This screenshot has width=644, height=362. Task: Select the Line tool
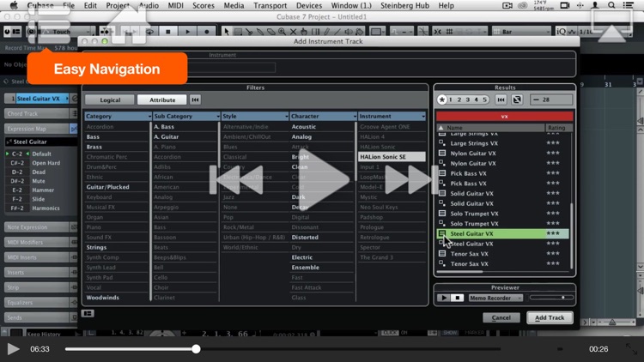click(x=337, y=32)
